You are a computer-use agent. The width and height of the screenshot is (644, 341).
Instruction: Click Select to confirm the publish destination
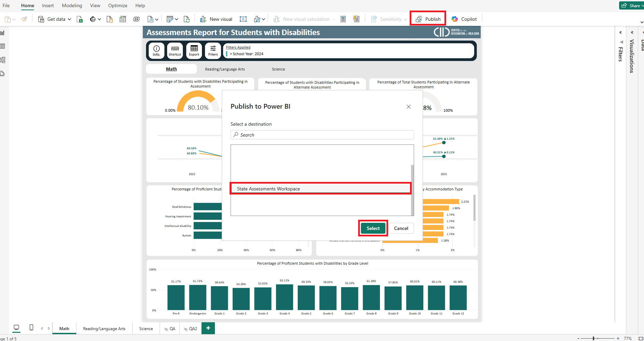pyautogui.click(x=373, y=228)
